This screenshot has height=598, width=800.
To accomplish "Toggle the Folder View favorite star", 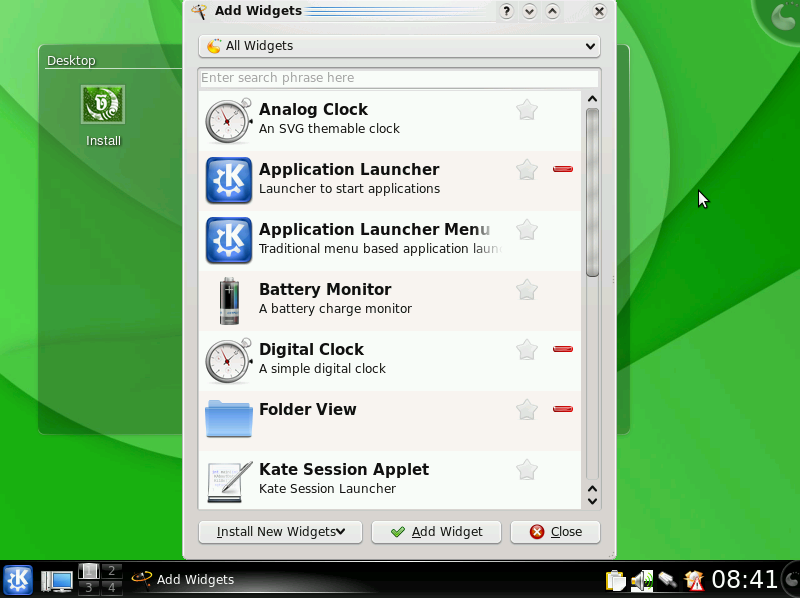I will (527, 409).
